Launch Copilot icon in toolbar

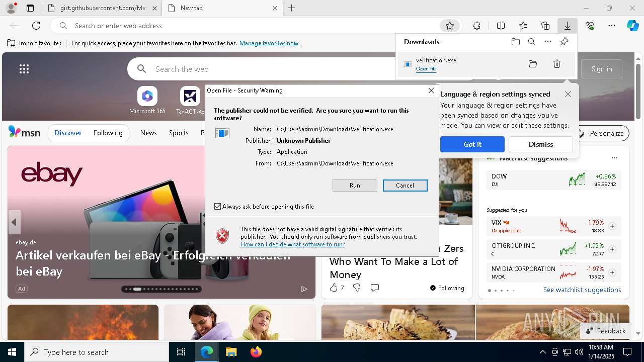632,26
